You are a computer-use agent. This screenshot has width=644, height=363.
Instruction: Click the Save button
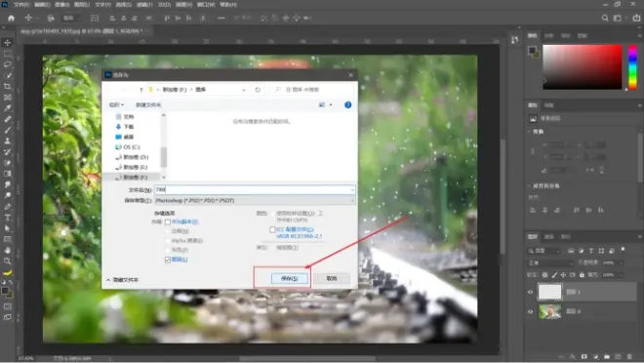[290, 278]
